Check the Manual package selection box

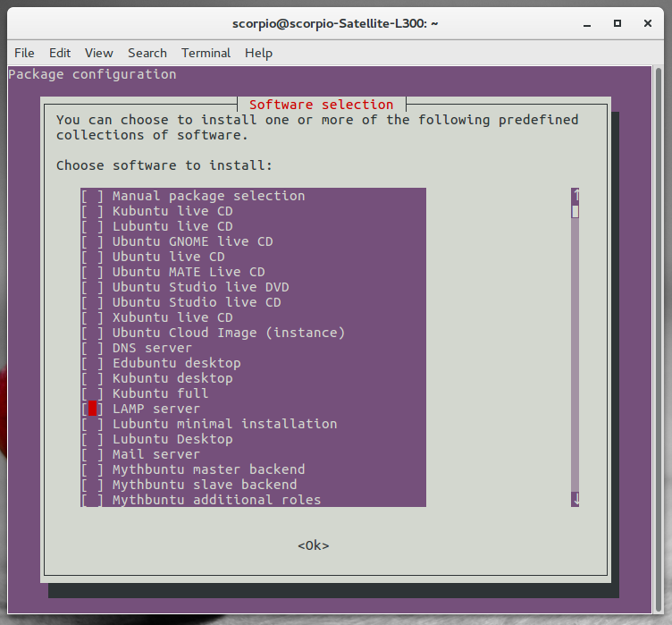93,196
